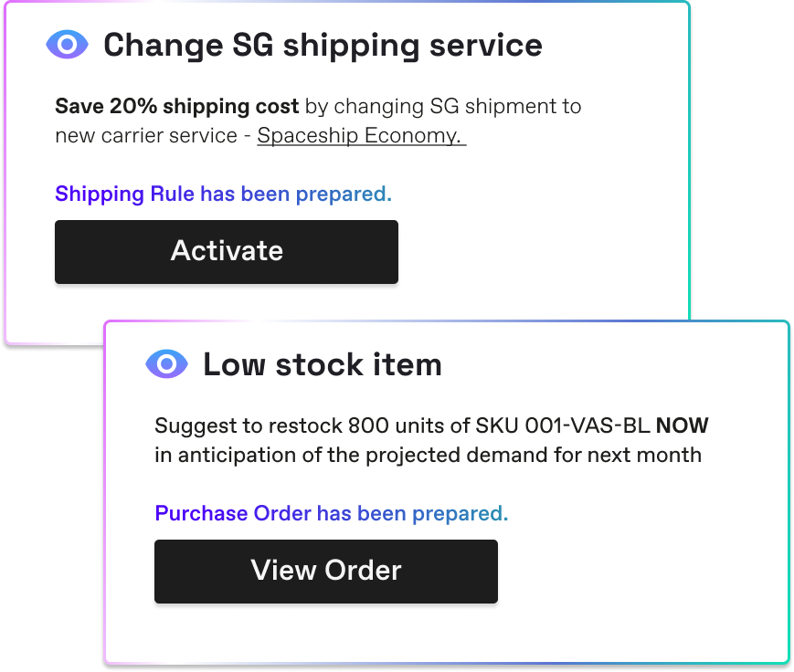This screenshot has height=672, width=794.
Task: Click the suggestion indicator icon on the bottom card
Action: (166, 363)
